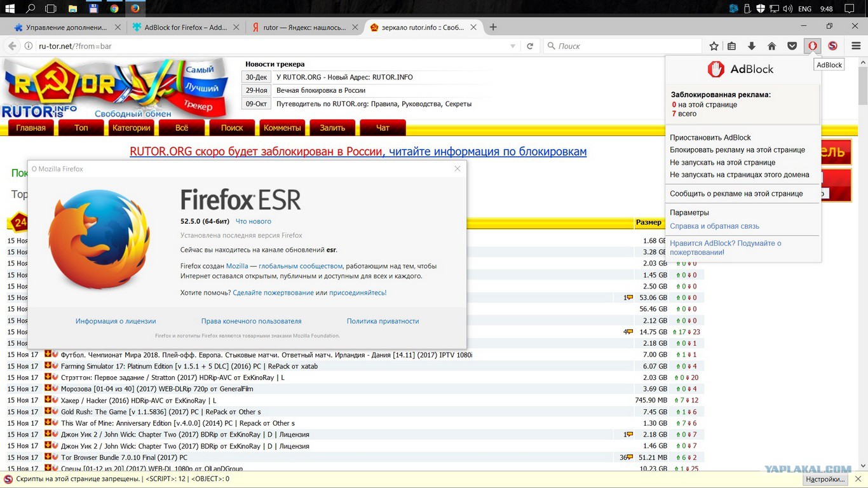Screen dimensions: 868x488
Task: Open AdBlock Параметры
Action: (689, 213)
